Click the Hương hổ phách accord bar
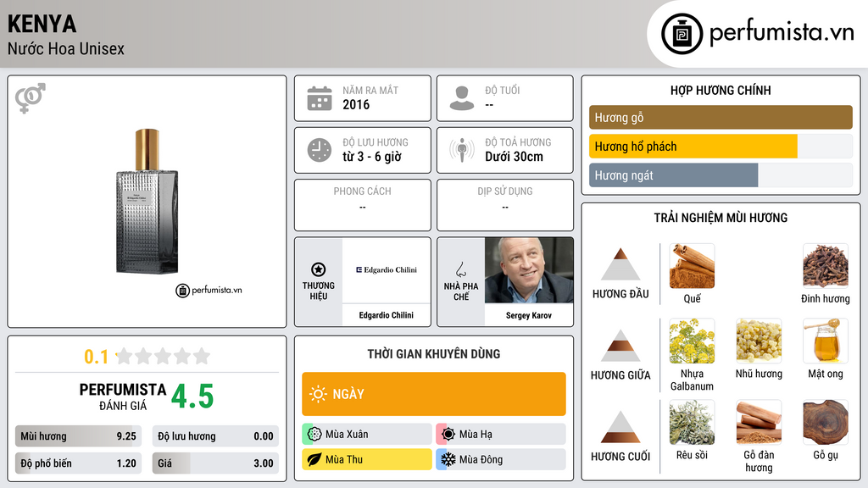 (721, 146)
